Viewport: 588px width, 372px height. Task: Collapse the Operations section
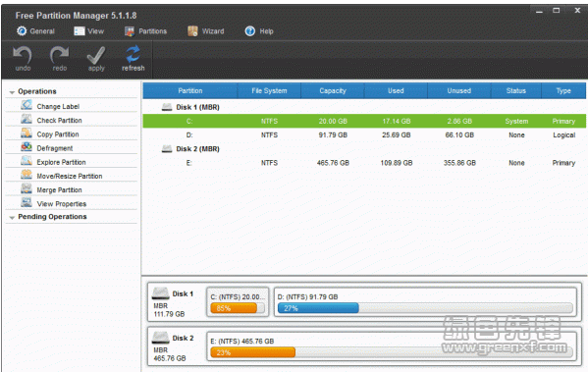(12, 92)
